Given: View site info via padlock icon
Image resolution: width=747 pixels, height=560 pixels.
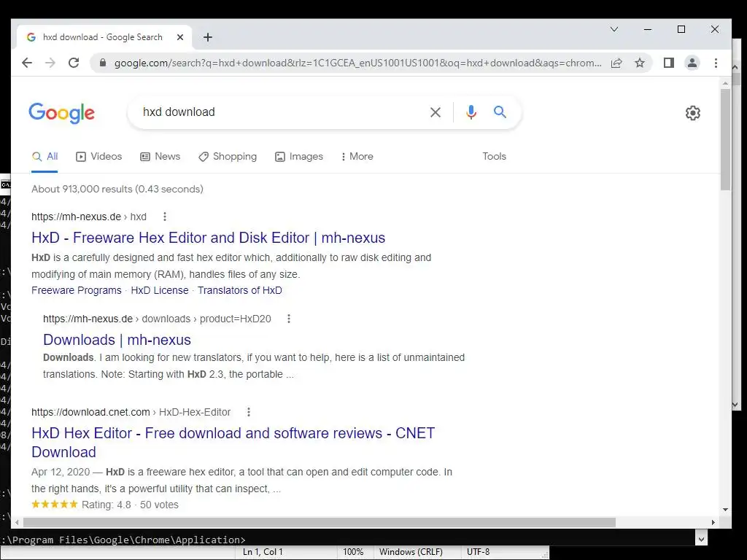Looking at the screenshot, I should point(102,63).
